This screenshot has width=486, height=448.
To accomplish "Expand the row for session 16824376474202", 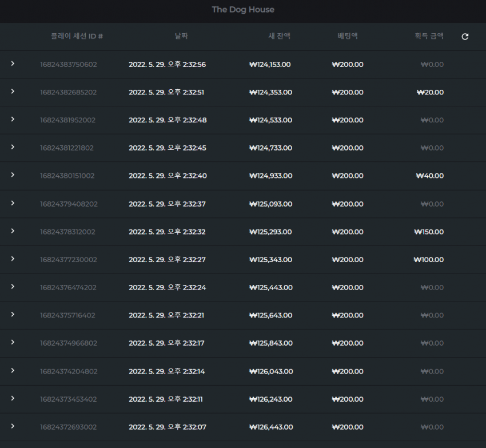I will pos(13,287).
